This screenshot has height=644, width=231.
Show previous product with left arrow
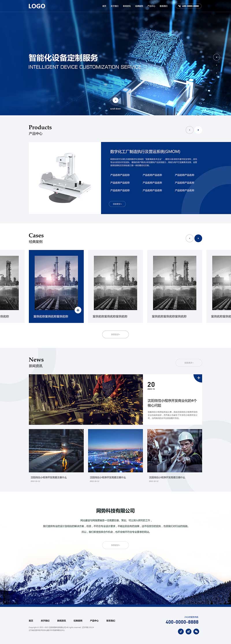[x=189, y=130]
